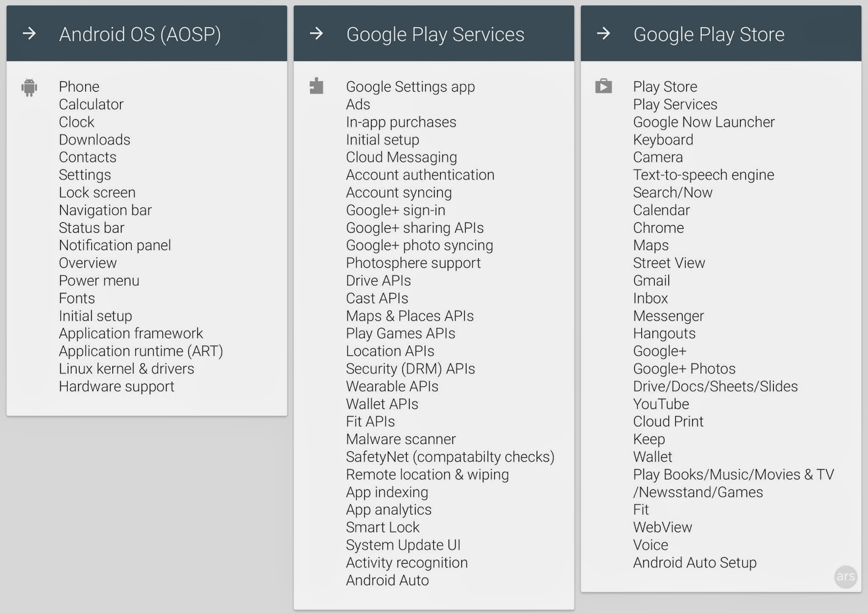
Task: Select the Google Play Store header
Action: tap(709, 34)
